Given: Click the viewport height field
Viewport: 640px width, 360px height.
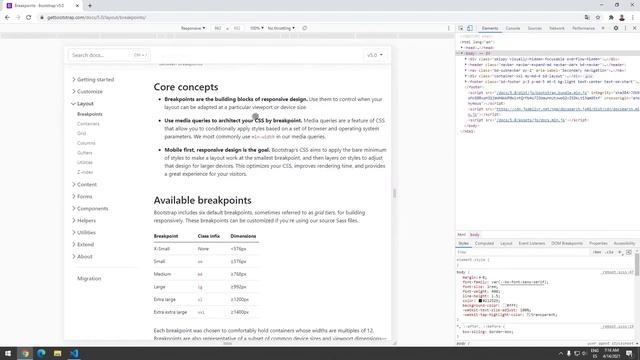Looking at the screenshot, I should (237, 28).
